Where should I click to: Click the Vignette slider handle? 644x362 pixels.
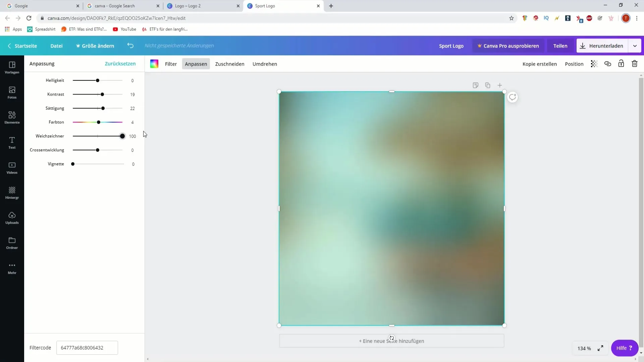coord(73,164)
